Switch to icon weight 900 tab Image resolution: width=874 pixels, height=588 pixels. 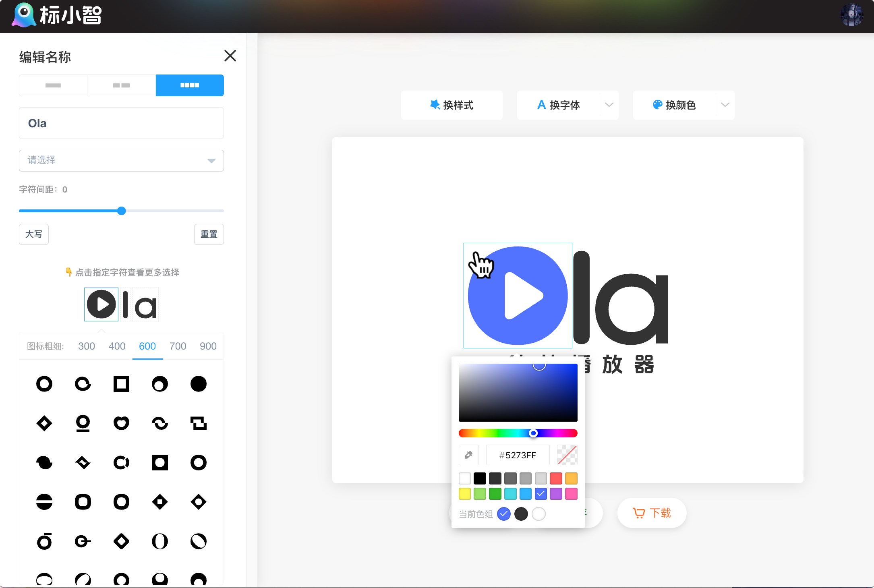(x=208, y=346)
